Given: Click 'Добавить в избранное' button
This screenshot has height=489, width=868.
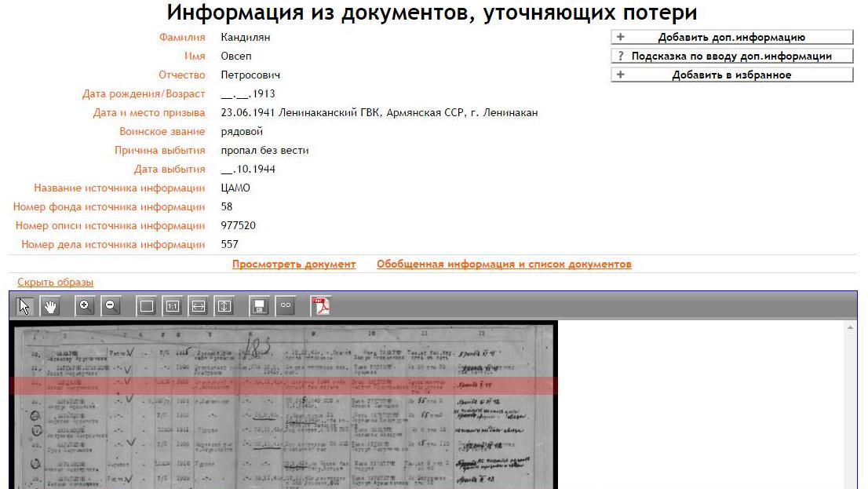Looking at the screenshot, I should click(731, 75).
